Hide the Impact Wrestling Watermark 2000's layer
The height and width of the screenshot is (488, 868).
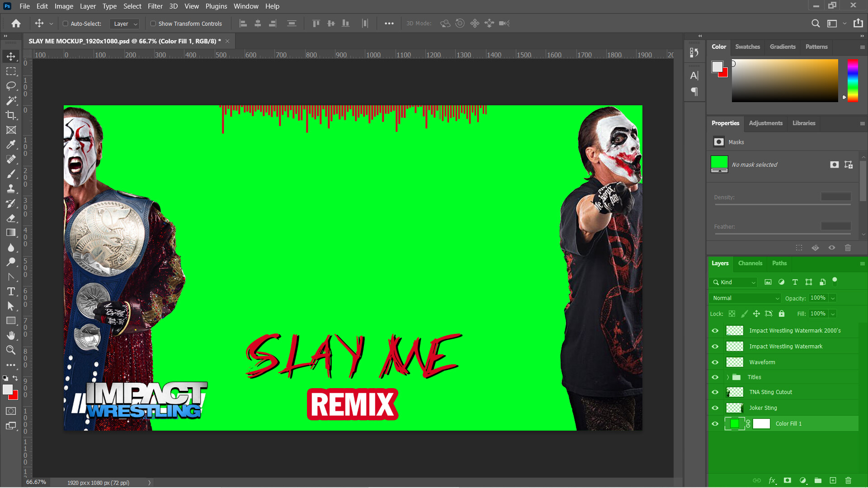(x=715, y=331)
